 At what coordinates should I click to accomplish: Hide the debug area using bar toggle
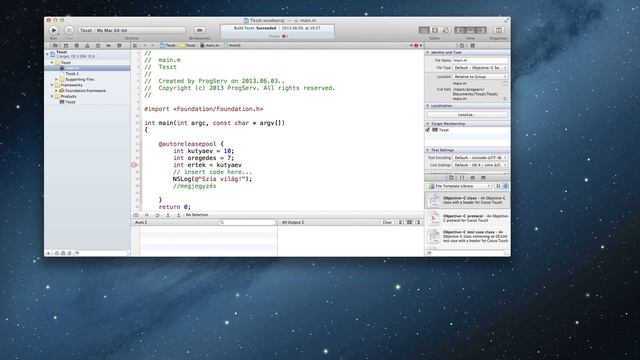[x=136, y=215]
